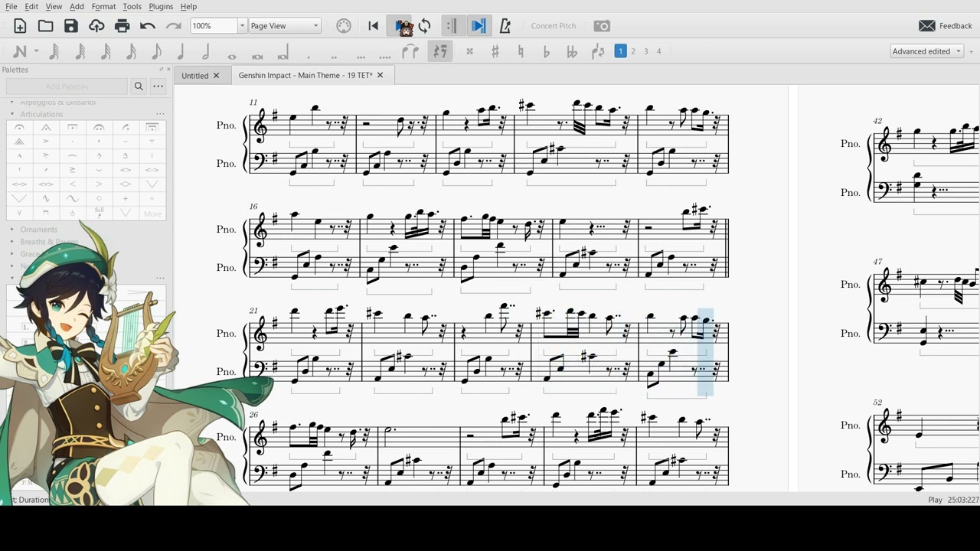Open File menu
The width and height of the screenshot is (980, 551).
(11, 6)
